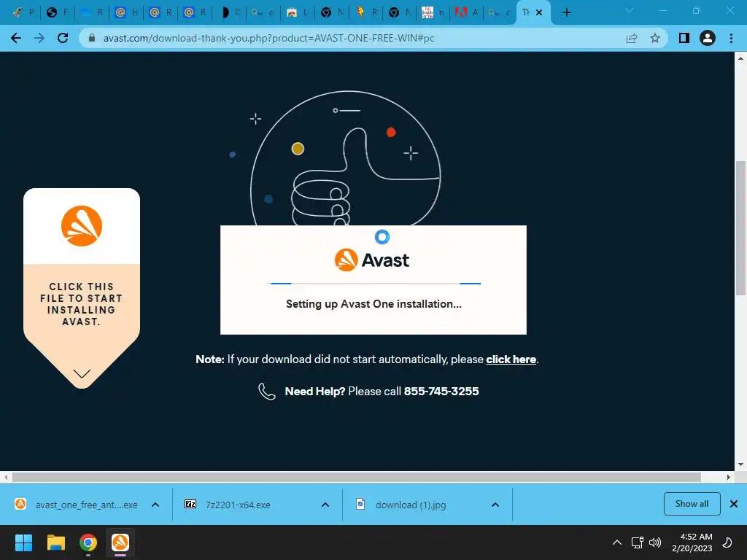This screenshot has width=747, height=560.
Task: Expand options for the avast_one_free download
Action: pyautogui.click(x=155, y=505)
